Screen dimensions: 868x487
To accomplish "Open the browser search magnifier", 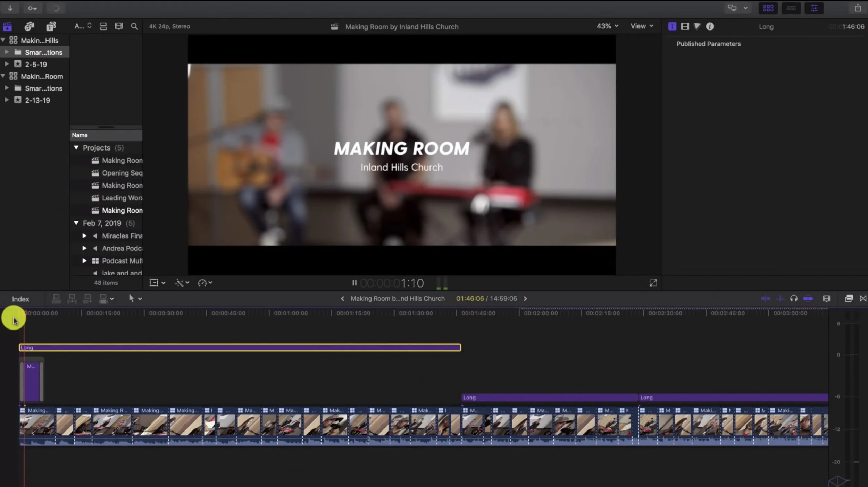I will [134, 26].
